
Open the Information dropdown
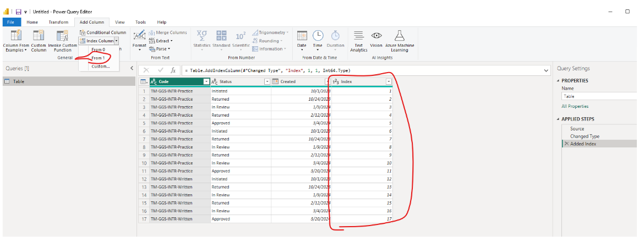pyautogui.click(x=270, y=49)
